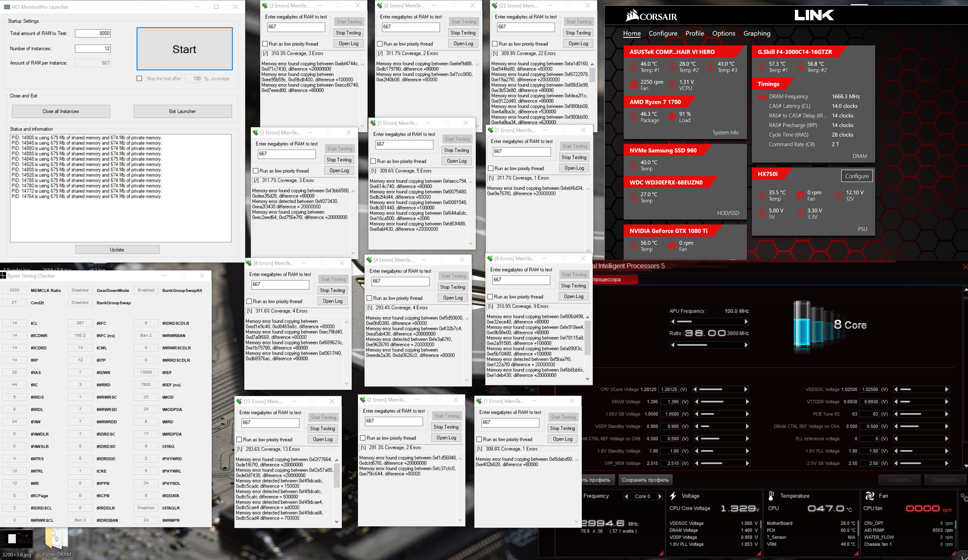The image size is (968, 560).
Task: Click the HX750i 12V voltage icon
Action: (839, 195)
